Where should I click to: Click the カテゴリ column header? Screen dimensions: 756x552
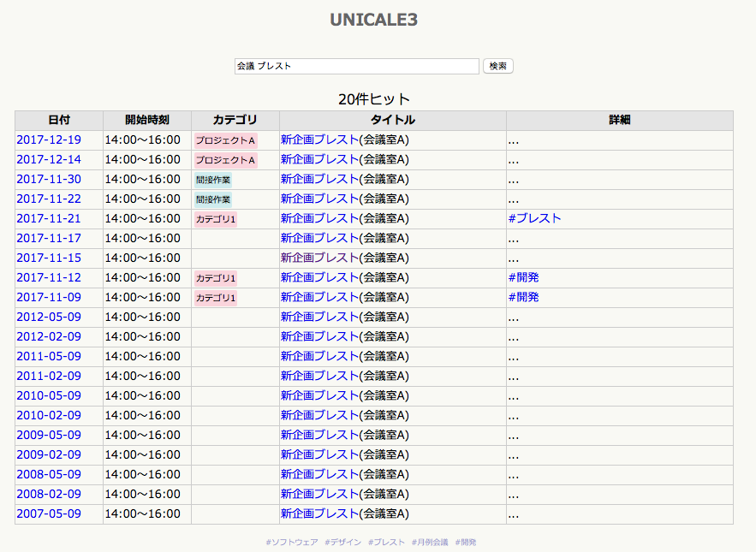pyautogui.click(x=235, y=120)
